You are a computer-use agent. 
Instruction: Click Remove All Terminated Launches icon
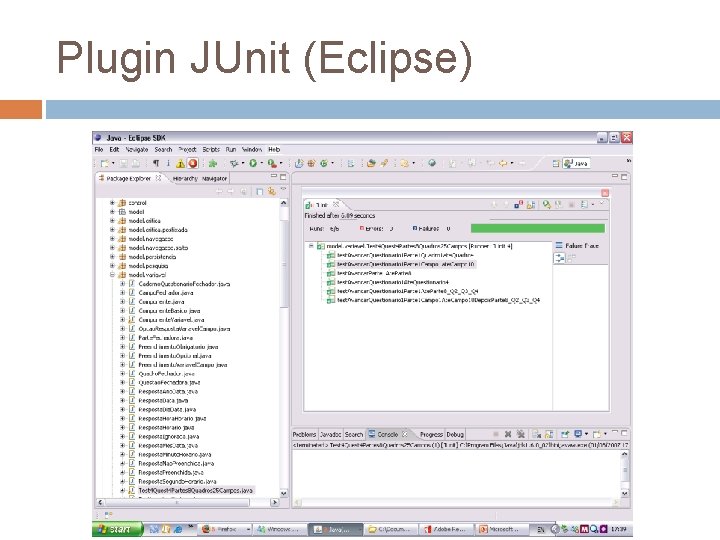(521, 434)
